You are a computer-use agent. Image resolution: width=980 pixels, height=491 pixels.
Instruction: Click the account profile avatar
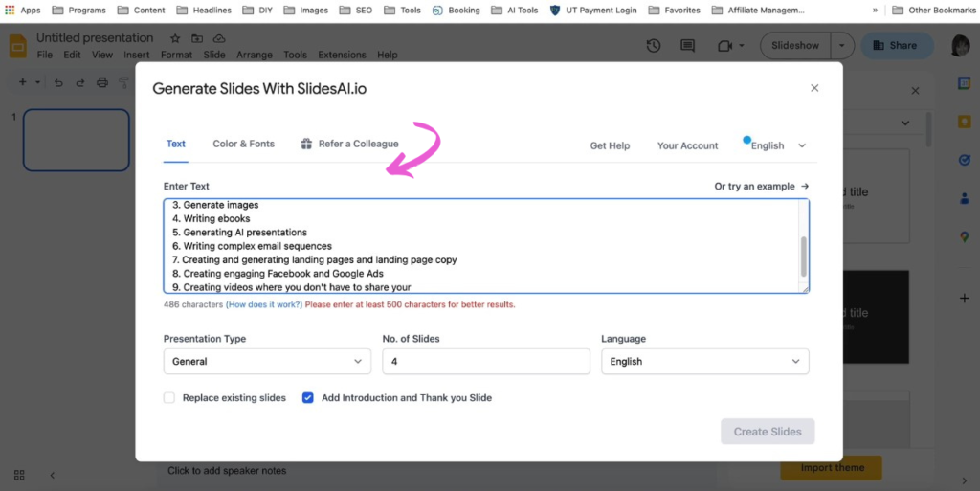961,46
